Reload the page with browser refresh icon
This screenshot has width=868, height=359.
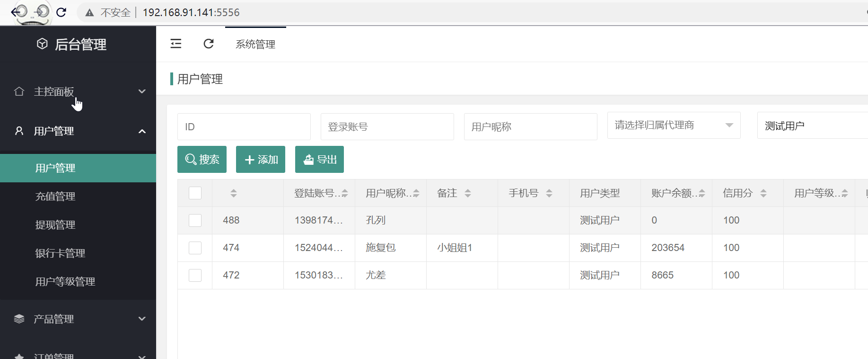(x=61, y=12)
